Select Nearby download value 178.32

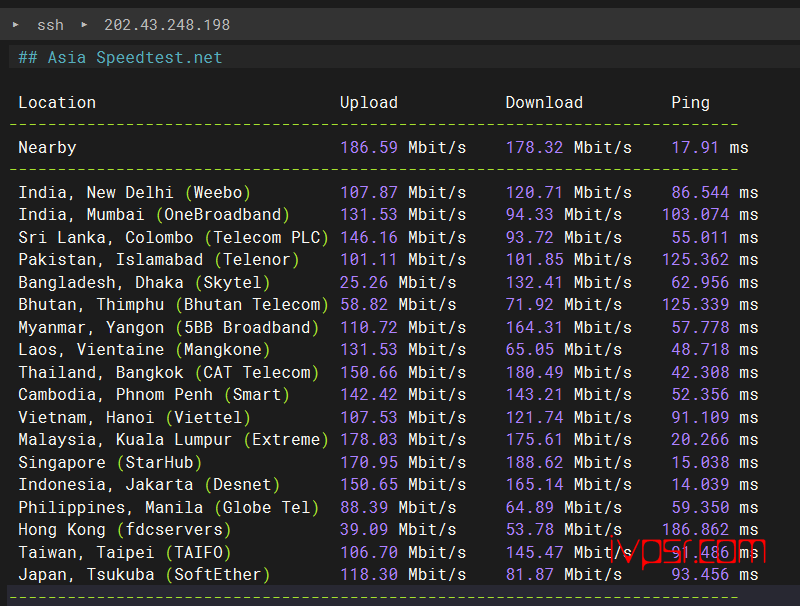(534, 147)
